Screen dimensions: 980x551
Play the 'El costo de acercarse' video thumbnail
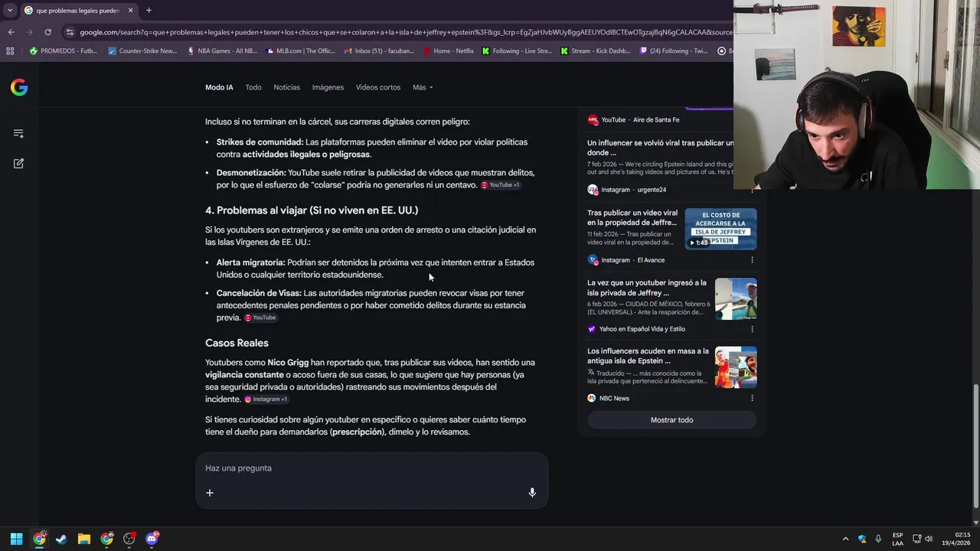(720, 229)
